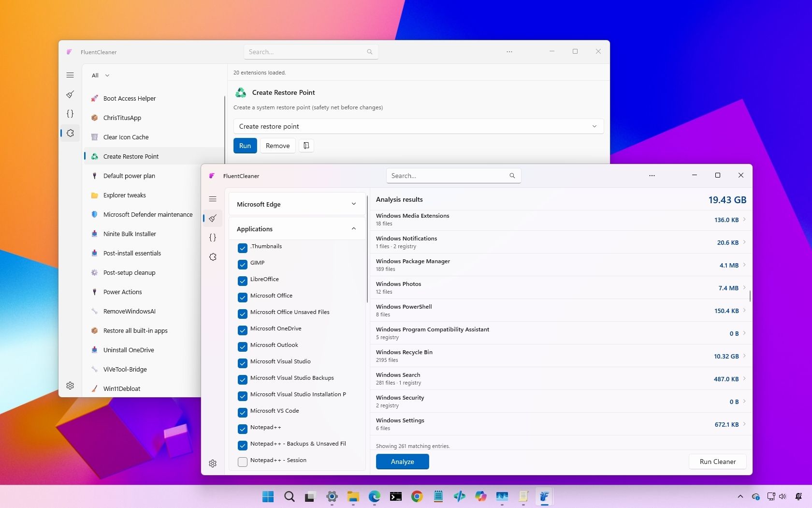The width and height of the screenshot is (812, 508).
Task: Click the Run Cleaner button
Action: coord(718,462)
